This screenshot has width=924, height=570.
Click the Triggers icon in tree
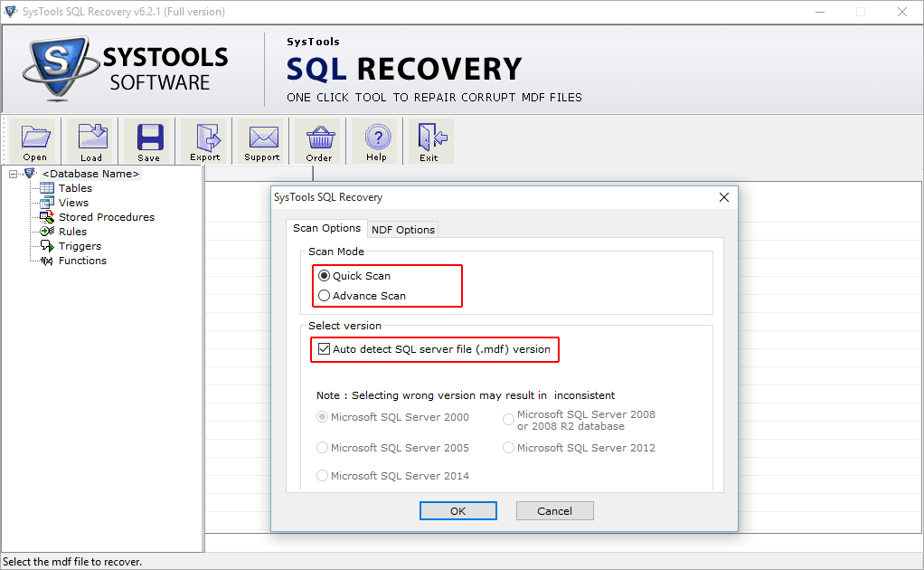(46, 246)
